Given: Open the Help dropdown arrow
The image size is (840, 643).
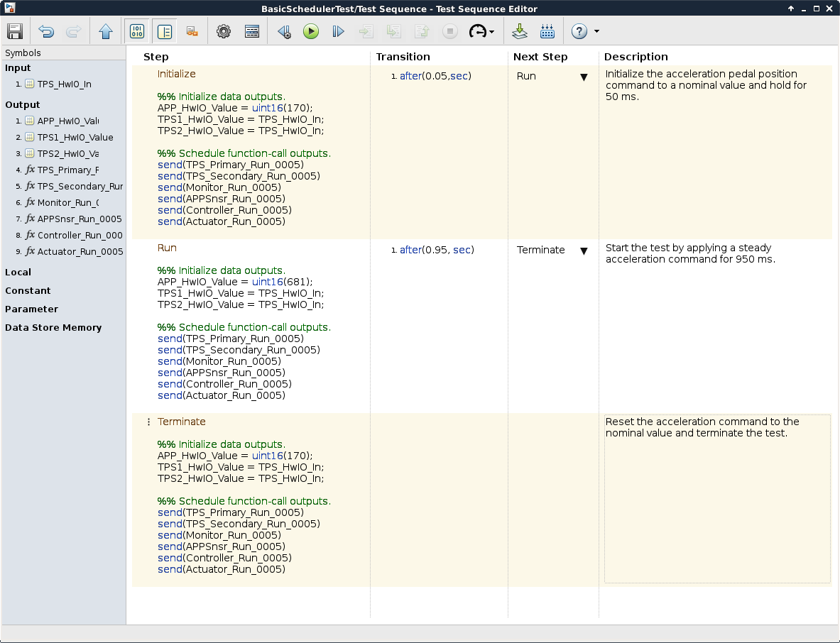Looking at the screenshot, I should click(x=596, y=31).
